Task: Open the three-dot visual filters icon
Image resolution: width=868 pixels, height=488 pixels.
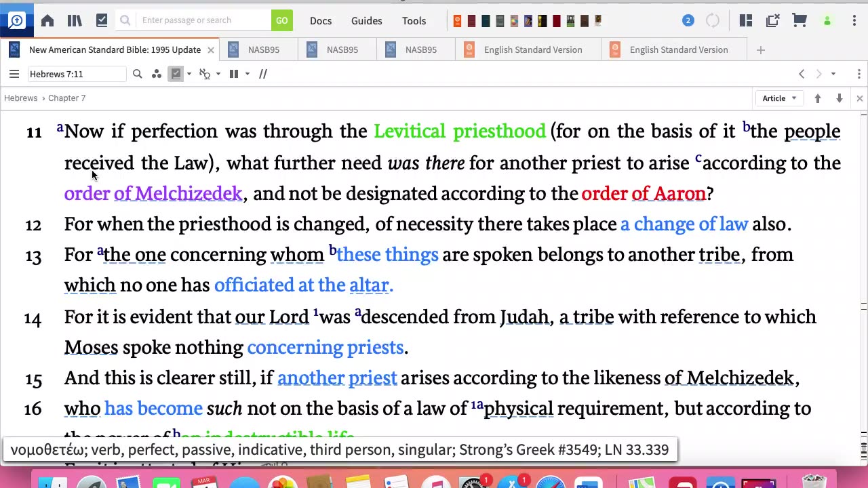Action: 157,74
